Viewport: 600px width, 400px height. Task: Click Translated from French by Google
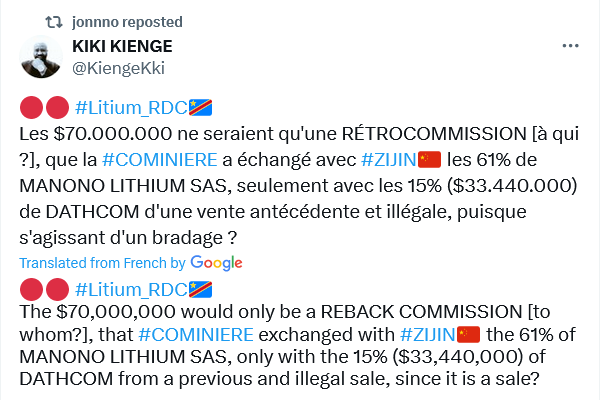point(131,263)
